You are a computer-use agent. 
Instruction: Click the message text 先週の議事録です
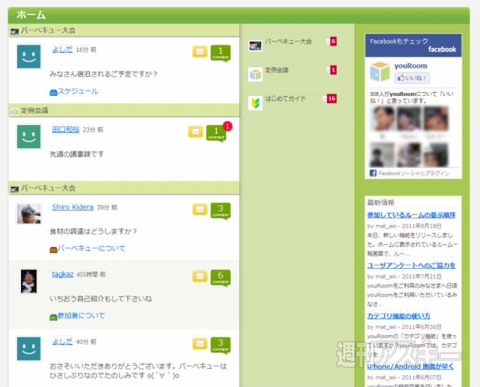77,154
